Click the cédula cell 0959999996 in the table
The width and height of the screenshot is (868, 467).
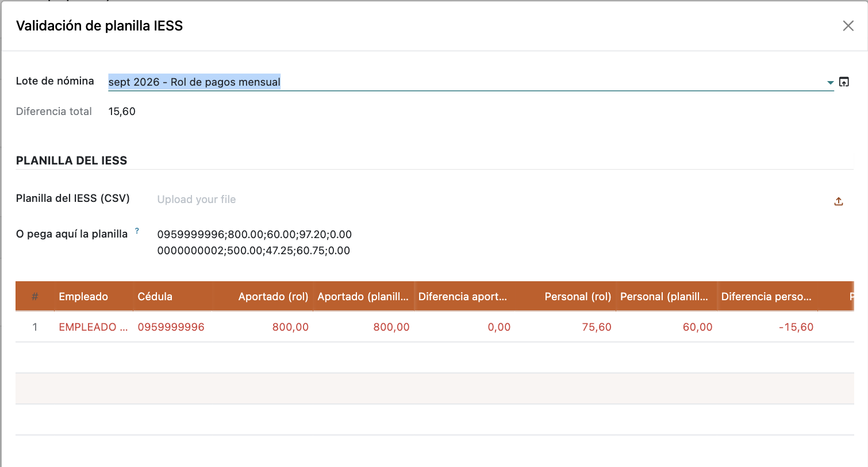click(x=171, y=327)
